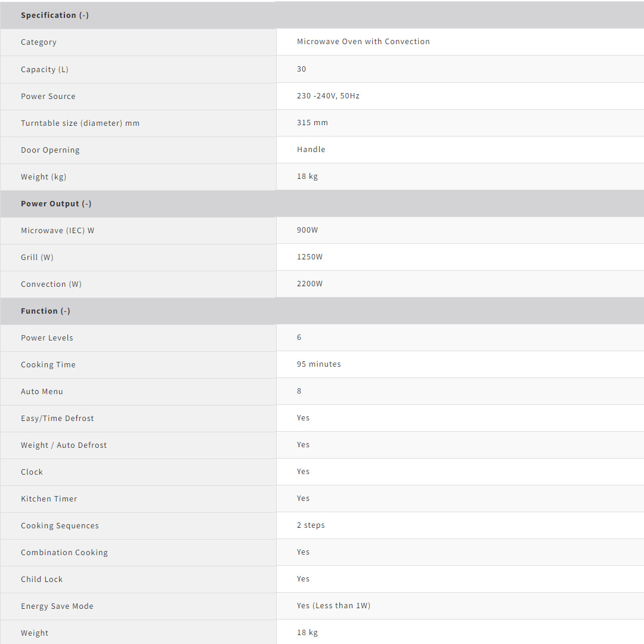Click the Capacity (L) label
The image size is (644, 644).
45,69
